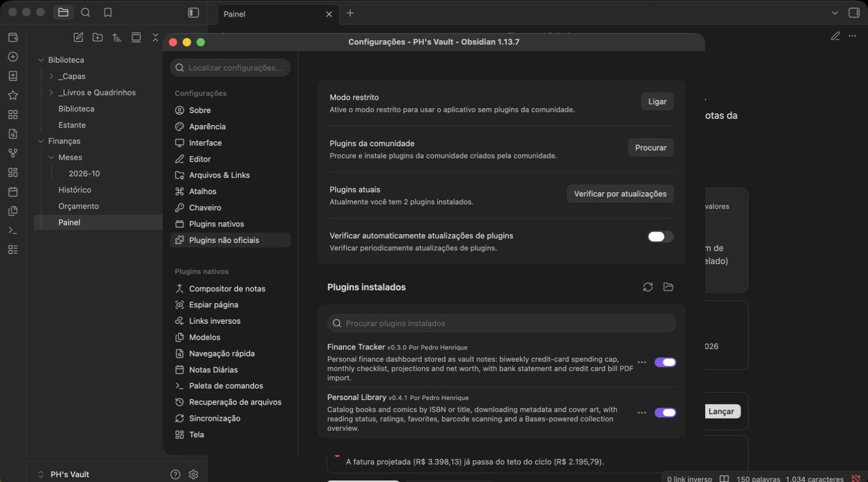Expand the _Livros e Quadrinhos folder

click(x=51, y=92)
